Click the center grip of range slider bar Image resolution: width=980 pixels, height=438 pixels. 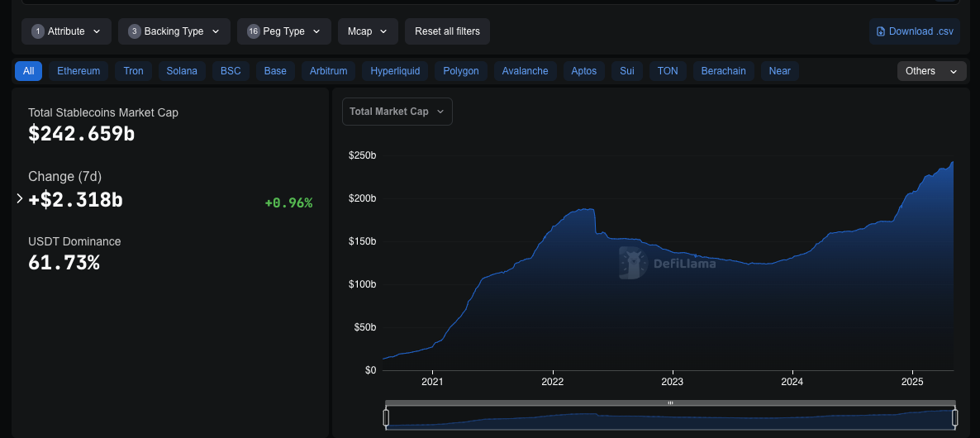tap(670, 402)
